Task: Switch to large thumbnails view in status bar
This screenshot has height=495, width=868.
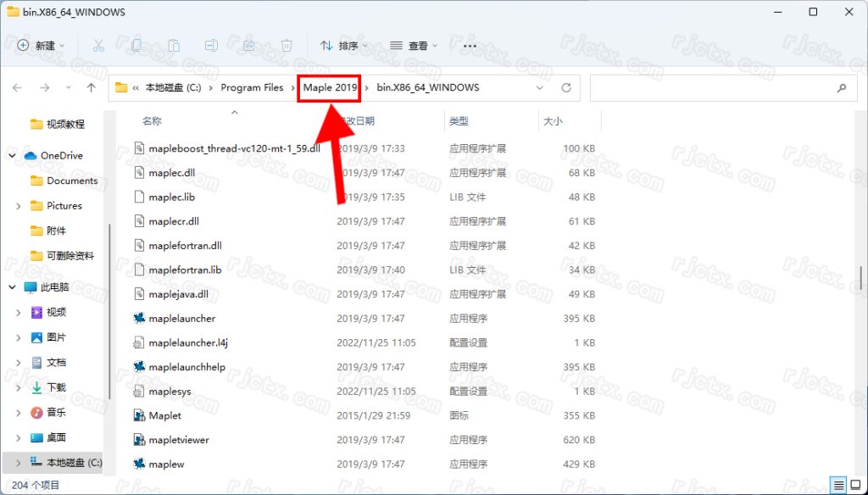Action: pos(856,486)
